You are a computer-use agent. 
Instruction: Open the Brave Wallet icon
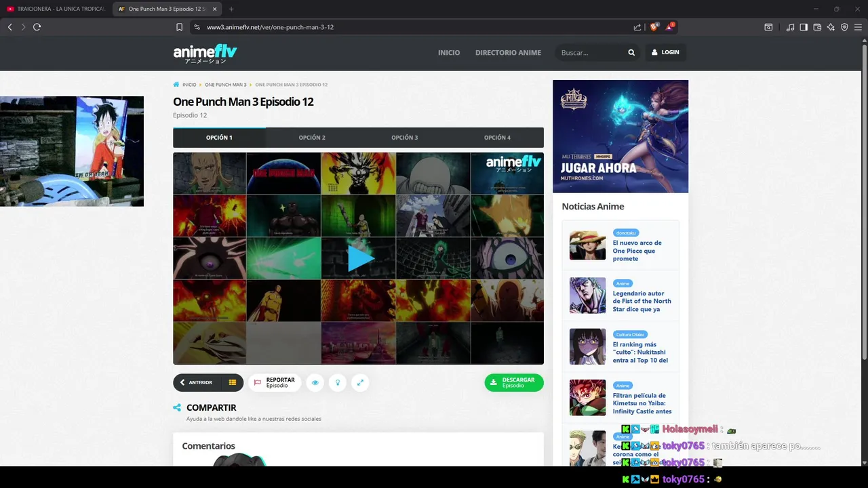817,27
